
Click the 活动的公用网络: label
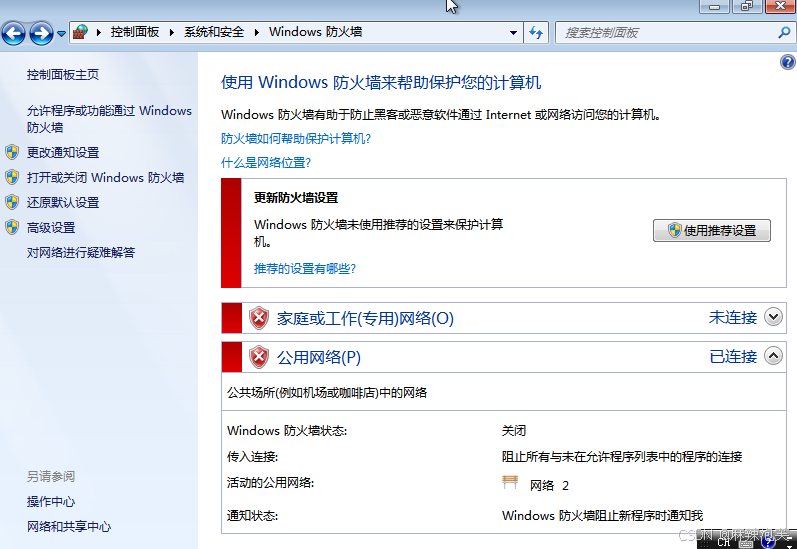tap(270, 482)
